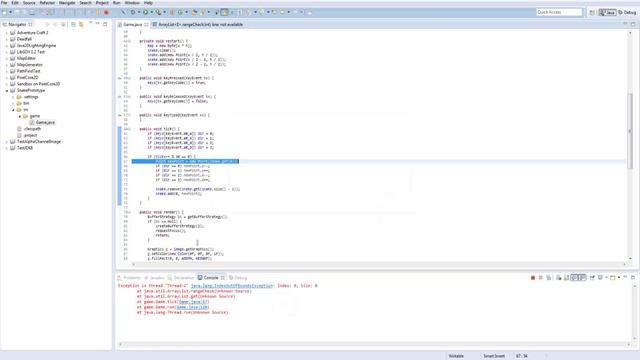
Task: Click the editor vertical scrollbar
Action: [630, 131]
